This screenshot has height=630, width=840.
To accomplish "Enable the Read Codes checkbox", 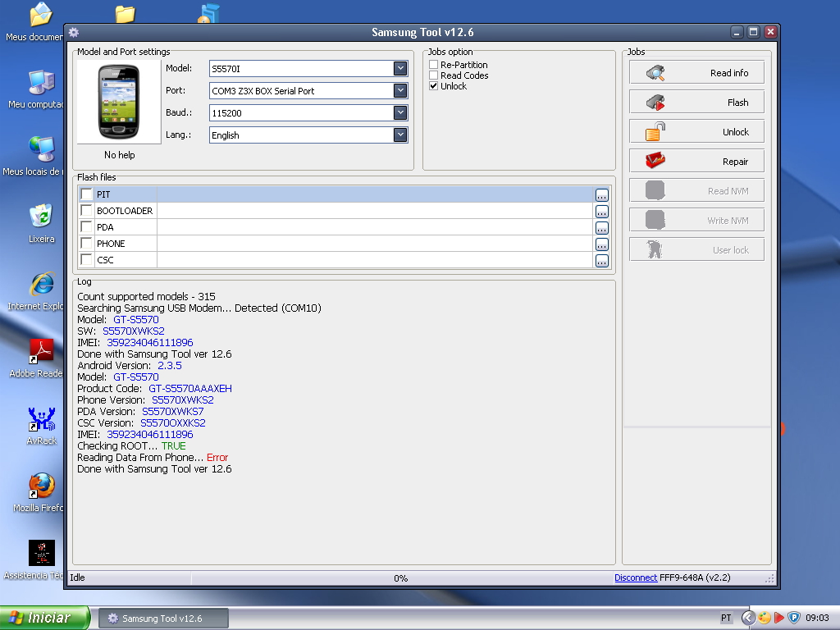I will click(x=433, y=75).
